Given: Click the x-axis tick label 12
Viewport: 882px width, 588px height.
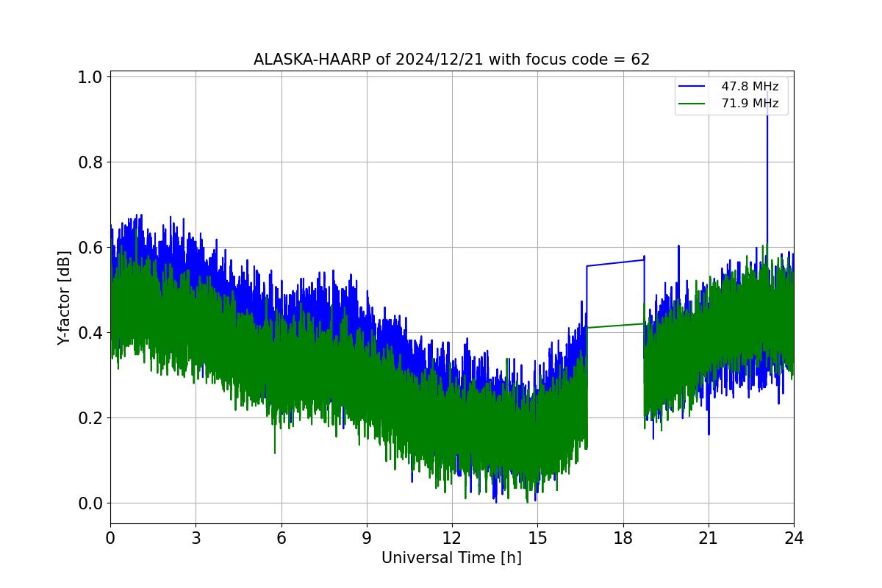Looking at the screenshot, I should pyautogui.click(x=452, y=538).
